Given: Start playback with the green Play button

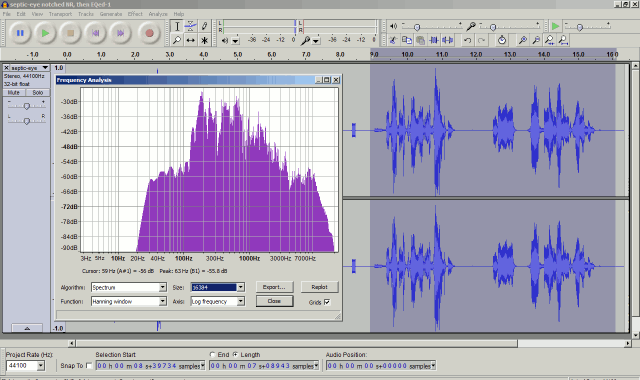Looking at the screenshot, I should pos(45,33).
